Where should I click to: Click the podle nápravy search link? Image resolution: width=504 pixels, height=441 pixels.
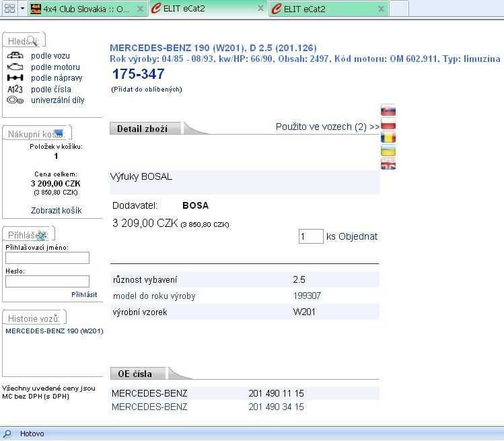click(x=57, y=78)
